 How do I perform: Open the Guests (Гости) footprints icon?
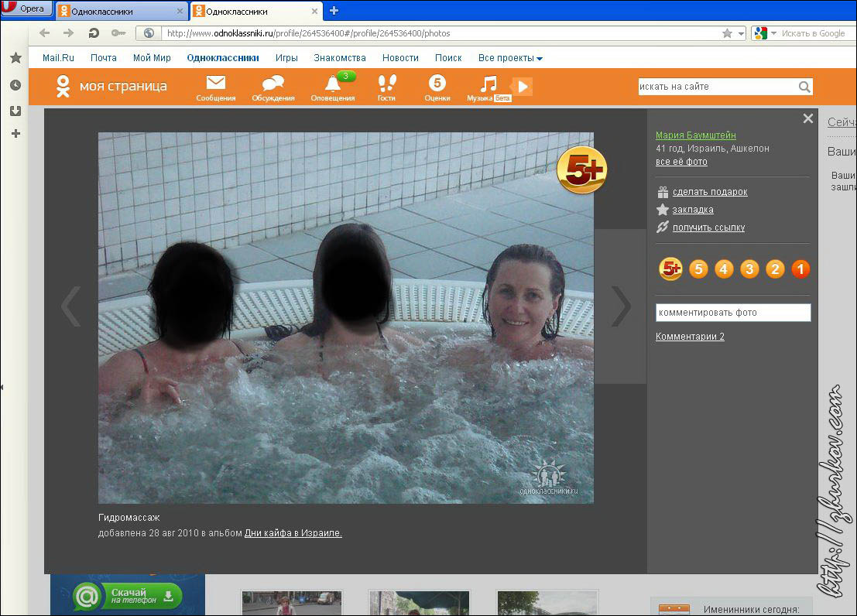[386, 84]
